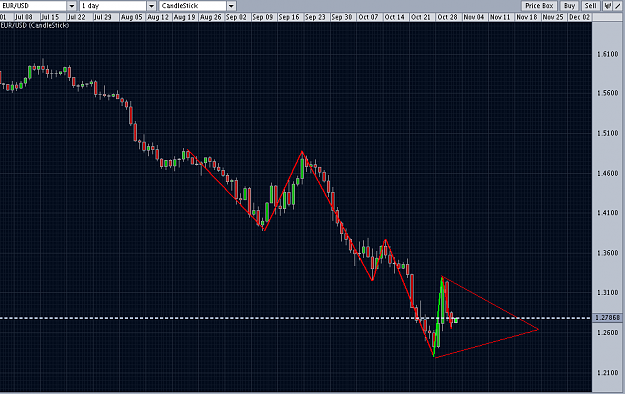625x394 pixels.
Task: Click the Oct 14 date label
Action: coord(394,17)
